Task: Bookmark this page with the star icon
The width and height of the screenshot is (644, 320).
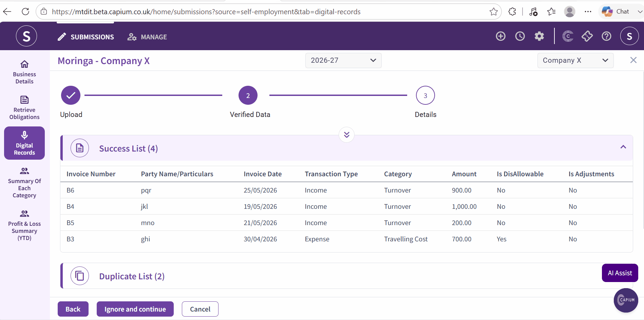Action: coord(494,12)
